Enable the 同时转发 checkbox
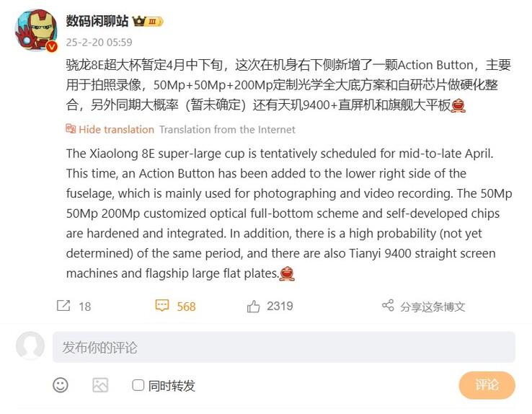This screenshot has width=532, height=414. (138, 385)
